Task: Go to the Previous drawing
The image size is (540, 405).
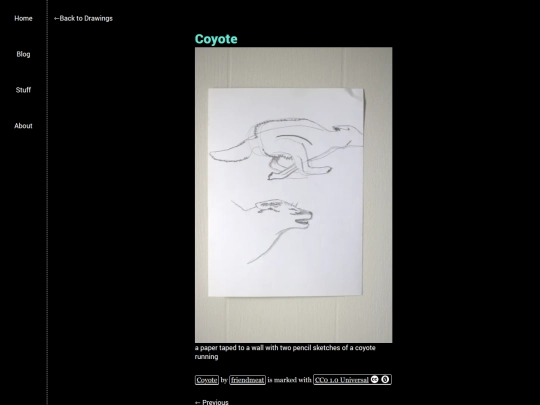Action: 212,402
